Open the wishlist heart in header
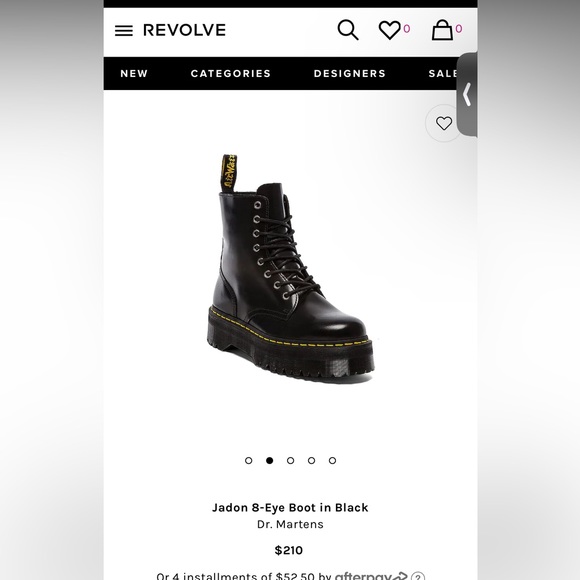Viewport: 580px width, 580px height. tap(390, 30)
